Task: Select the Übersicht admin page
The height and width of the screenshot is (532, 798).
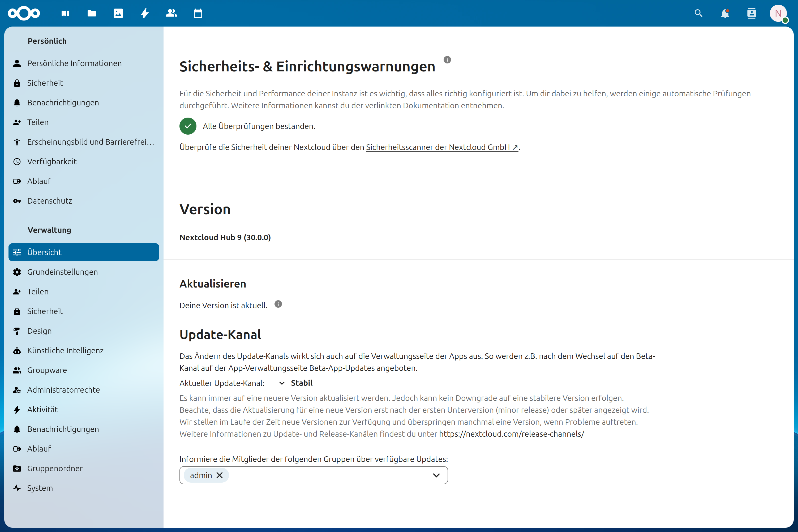Action: 84,252
